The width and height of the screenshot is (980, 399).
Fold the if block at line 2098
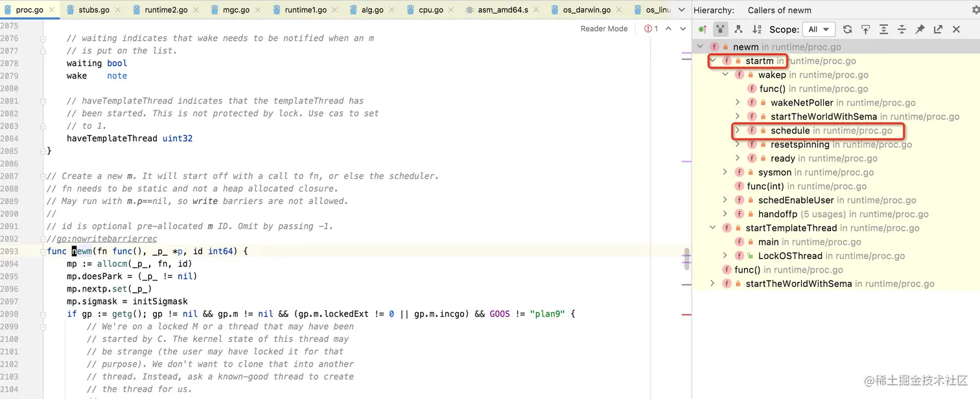[x=43, y=314]
